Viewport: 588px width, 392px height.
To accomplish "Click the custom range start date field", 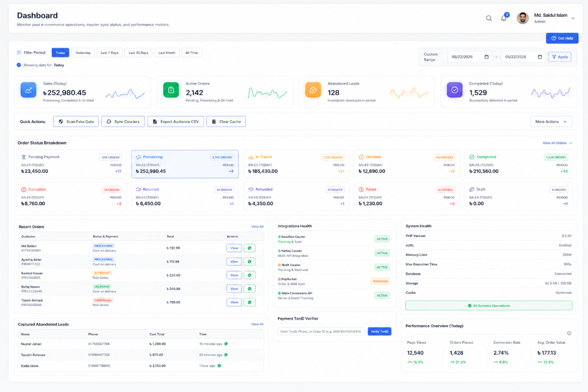I will [470, 57].
